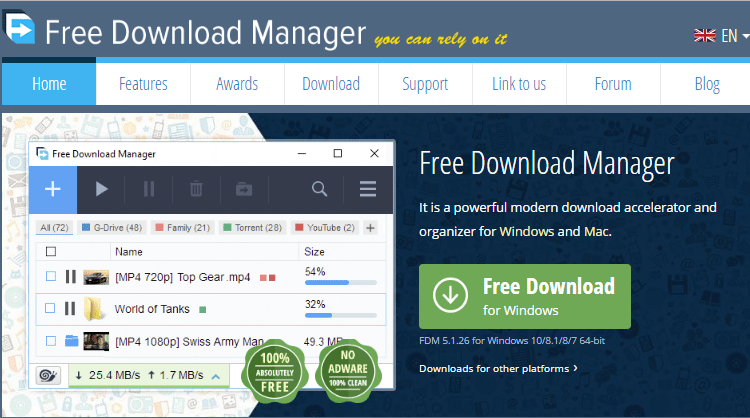Open the Awards tab
Screen dimensions: 750x418
237,84
